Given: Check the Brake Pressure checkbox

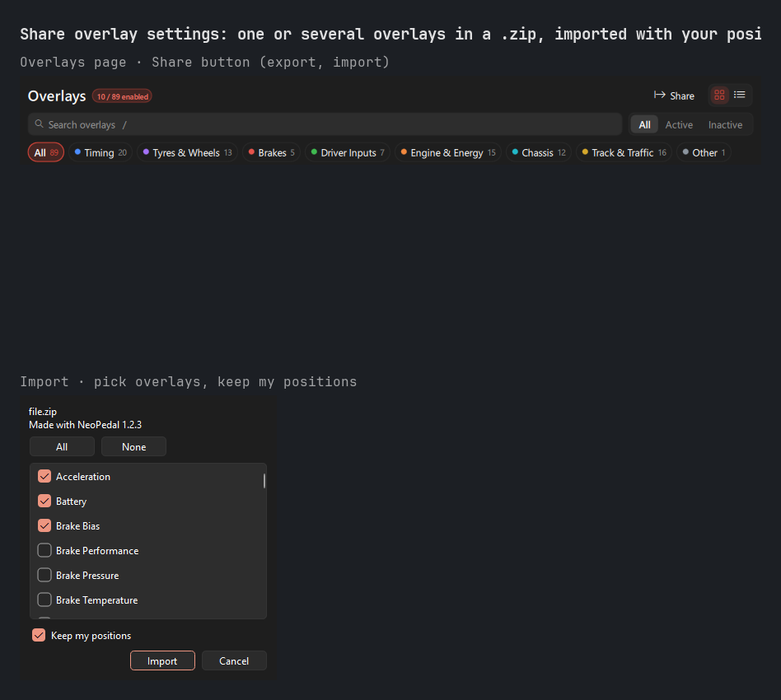Looking at the screenshot, I should 44,575.
